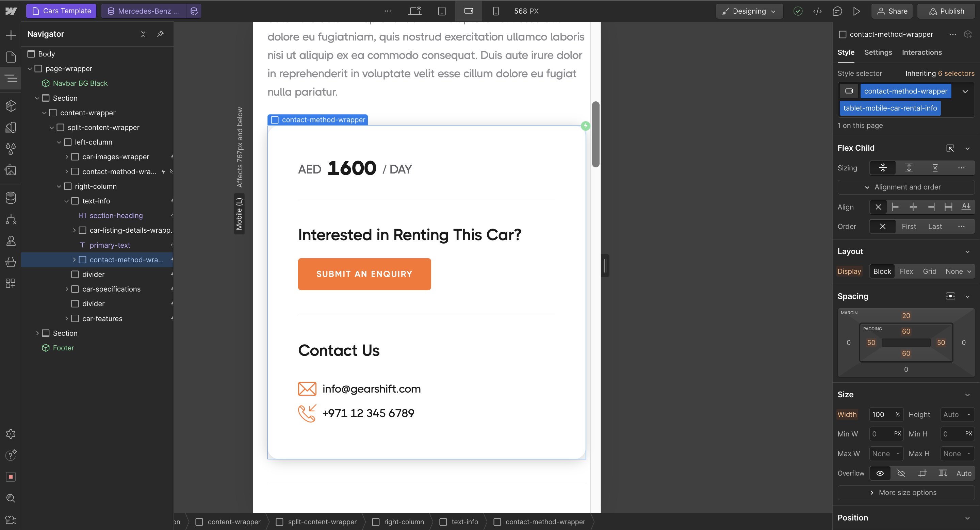The width and height of the screenshot is (980, 530).
Task: Open the CMS Collections database icon
Action: point(11,197)
